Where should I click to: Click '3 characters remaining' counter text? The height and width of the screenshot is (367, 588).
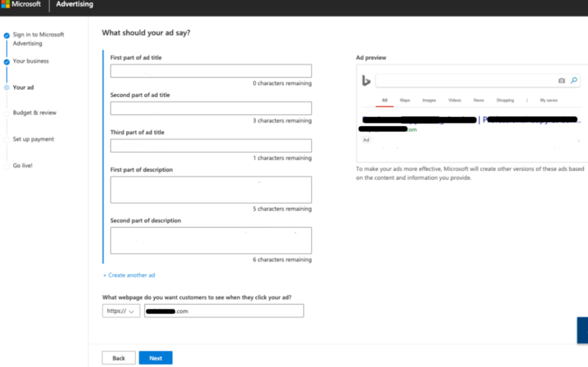[x=282, y=121]
